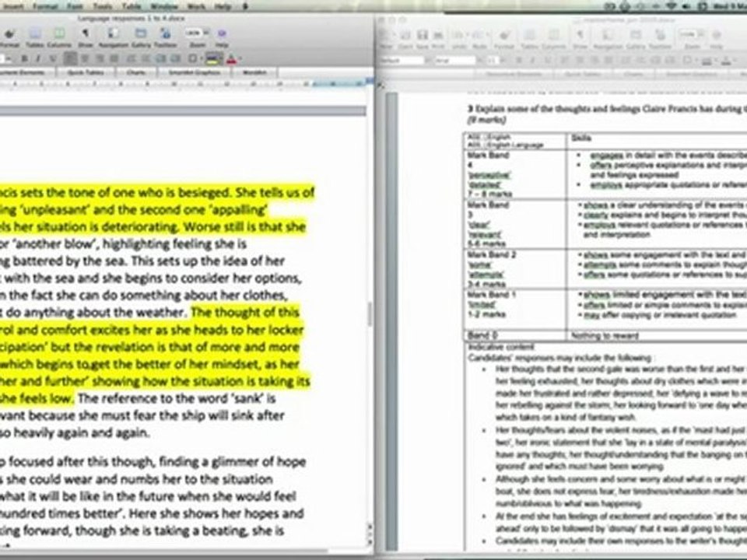Click Save icon in right window toolbar
747x560 pixels.
coord(423,35)
